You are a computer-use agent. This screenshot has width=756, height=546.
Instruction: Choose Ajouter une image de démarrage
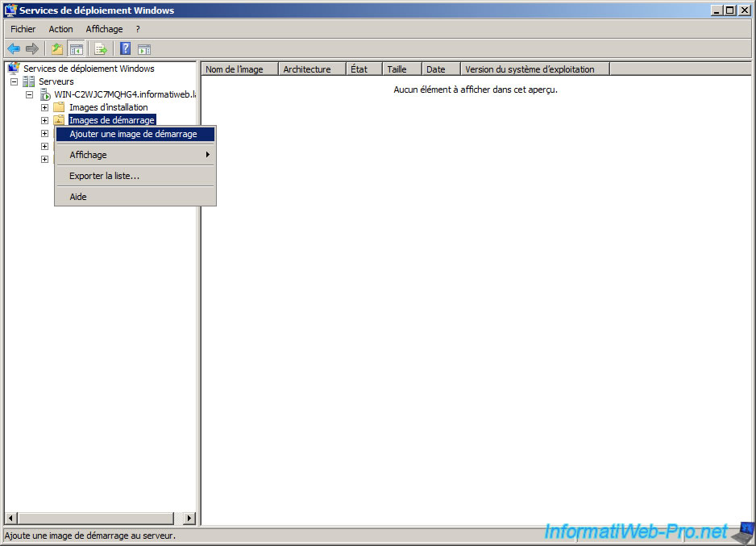point(134,134)
